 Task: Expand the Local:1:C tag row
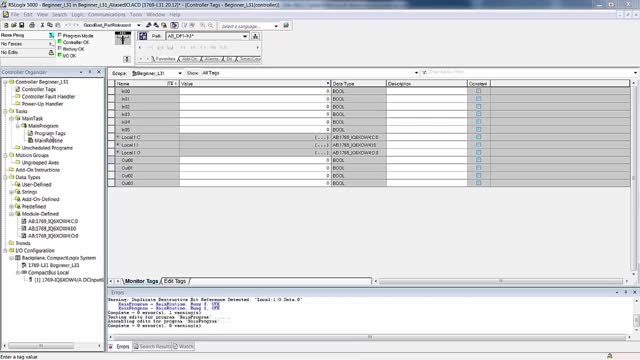pos(118,137)
